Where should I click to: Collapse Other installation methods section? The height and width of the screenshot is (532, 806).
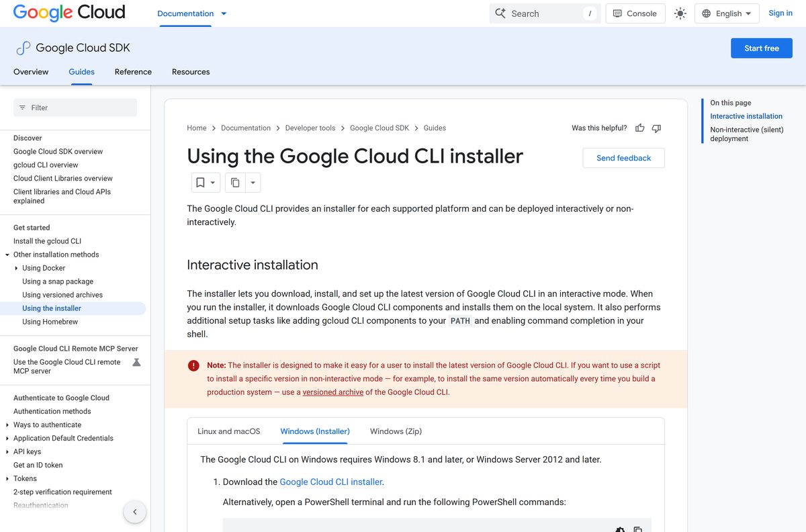coord(7,255)
